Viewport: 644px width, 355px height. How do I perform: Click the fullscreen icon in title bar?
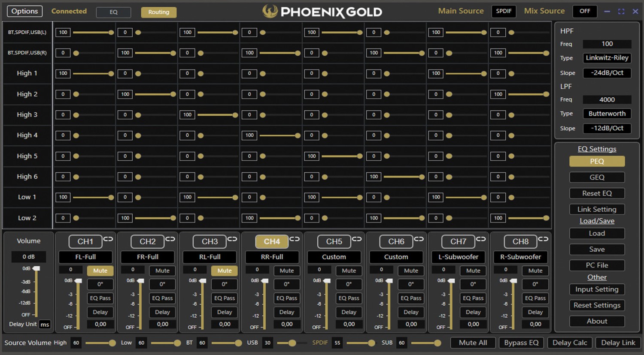pos(621,12)
